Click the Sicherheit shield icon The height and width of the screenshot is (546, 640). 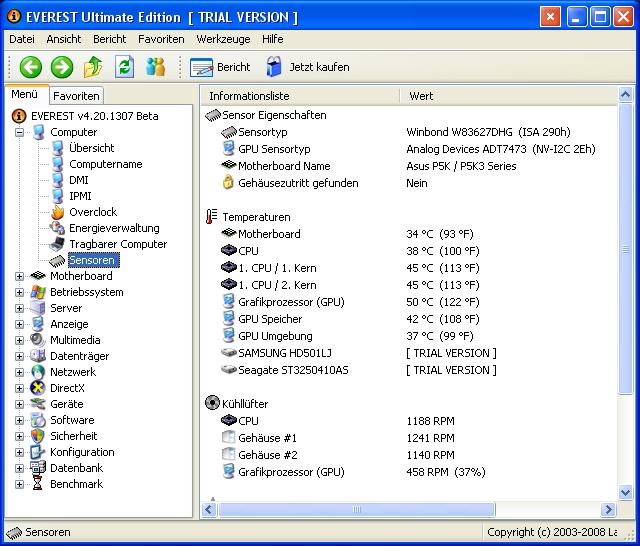(38, 436)
